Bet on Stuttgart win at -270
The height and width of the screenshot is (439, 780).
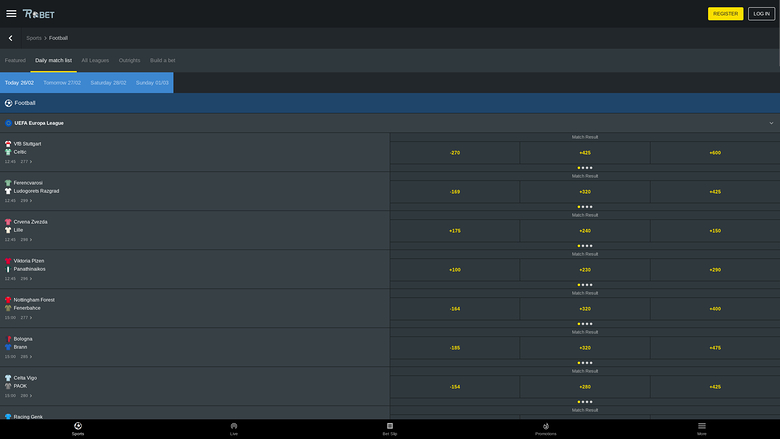455,153
